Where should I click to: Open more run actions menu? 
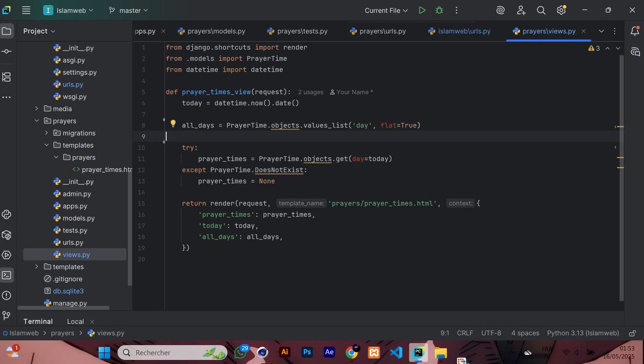pyautogui.click(x=456, y=10)
